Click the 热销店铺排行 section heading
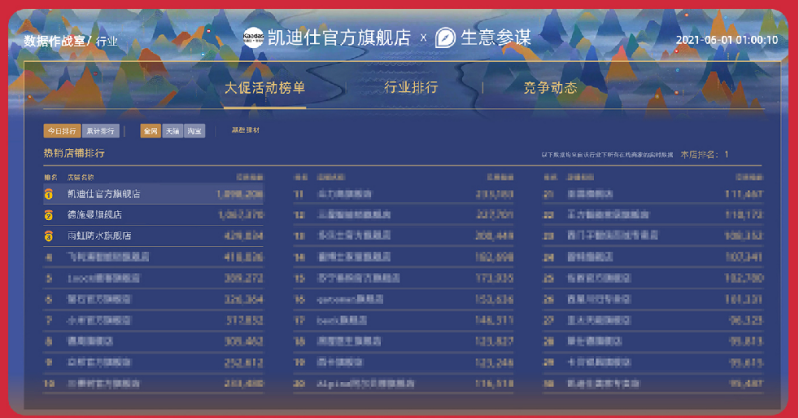Viewport: 799px width, 418px height. tap(73, 154)
